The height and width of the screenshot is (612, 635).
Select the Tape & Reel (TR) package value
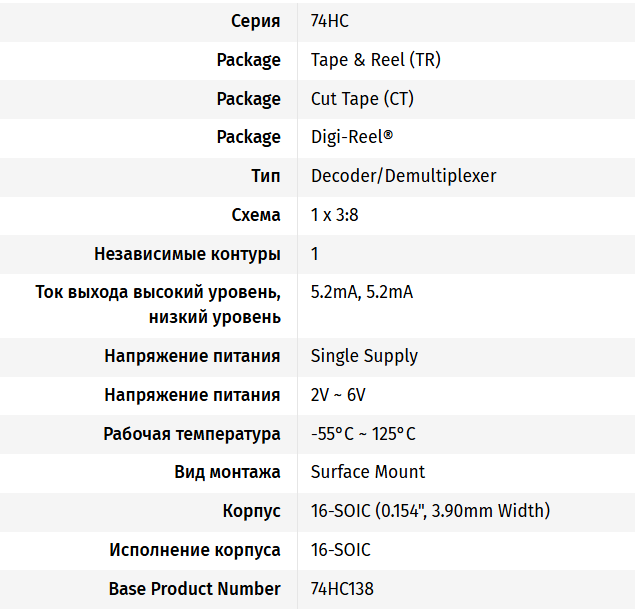pyautogui.click(x=375, y=60)
